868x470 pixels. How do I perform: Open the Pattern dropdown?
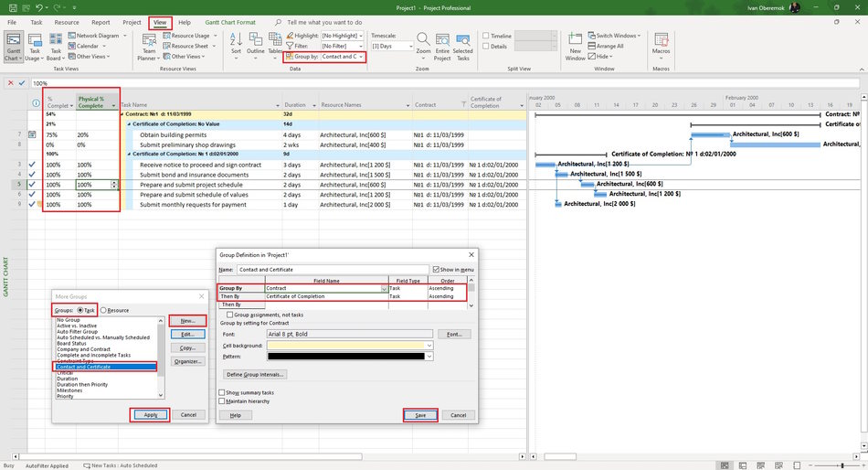tap(429, 357)
